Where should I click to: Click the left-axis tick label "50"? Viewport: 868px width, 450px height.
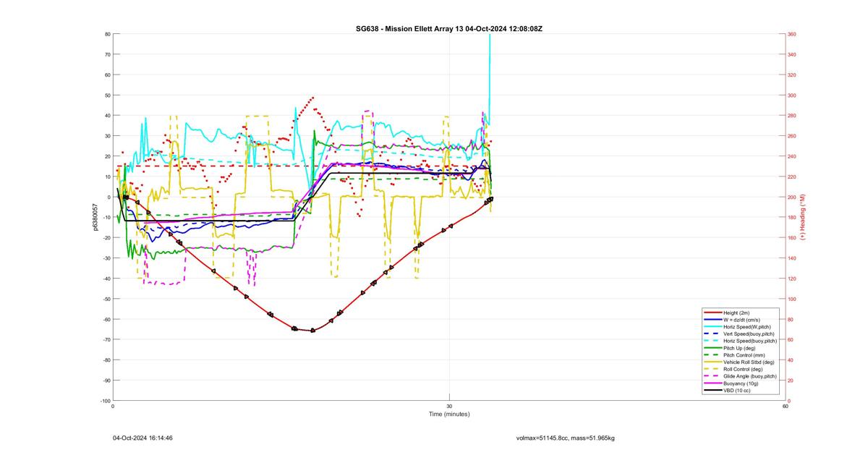(107, 95)
